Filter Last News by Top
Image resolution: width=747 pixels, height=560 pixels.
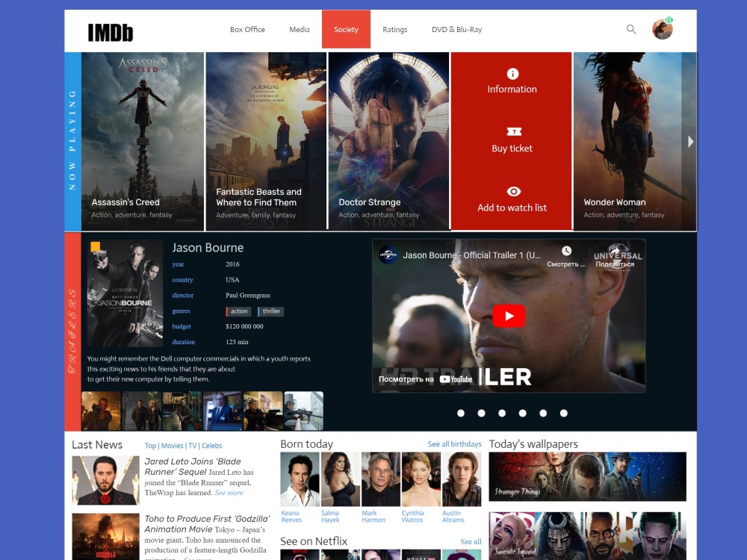tap(150, 446)
